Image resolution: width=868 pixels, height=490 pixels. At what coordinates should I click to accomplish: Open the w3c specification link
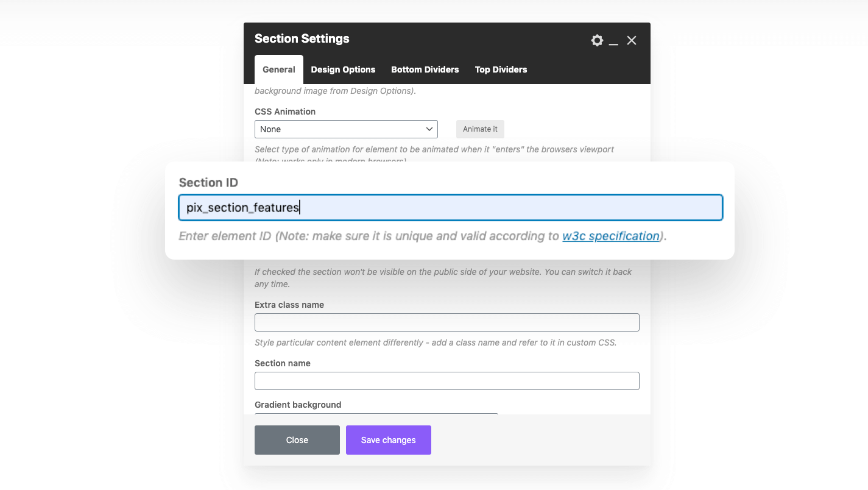pyautogui.click(x=611, y=236)
